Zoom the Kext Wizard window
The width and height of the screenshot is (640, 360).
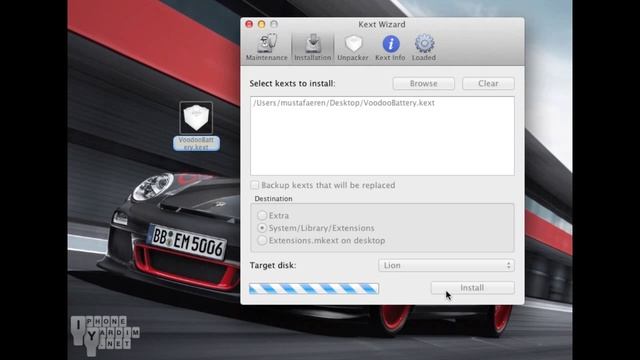(x=274, y=24)
